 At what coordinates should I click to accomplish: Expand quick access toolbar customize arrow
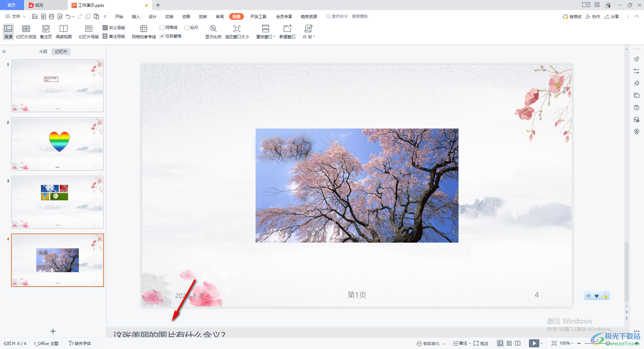pyautogui.click(x=105, y=16)
